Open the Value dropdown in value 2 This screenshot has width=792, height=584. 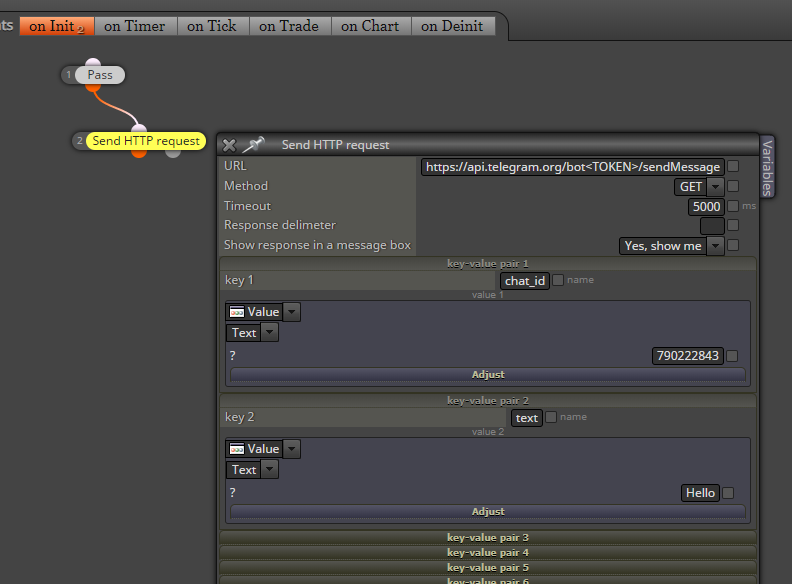tap(263, 449)
